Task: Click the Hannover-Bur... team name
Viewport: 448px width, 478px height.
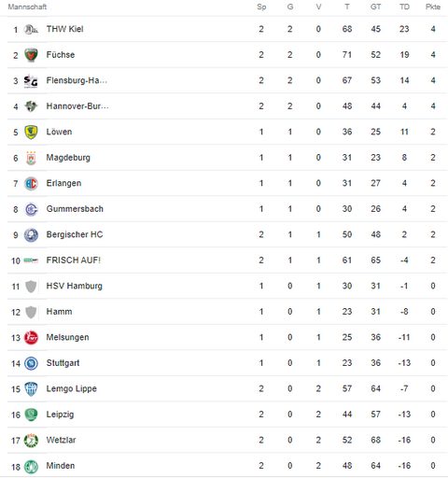Action: pyautogui.click(x=77, y=106)
